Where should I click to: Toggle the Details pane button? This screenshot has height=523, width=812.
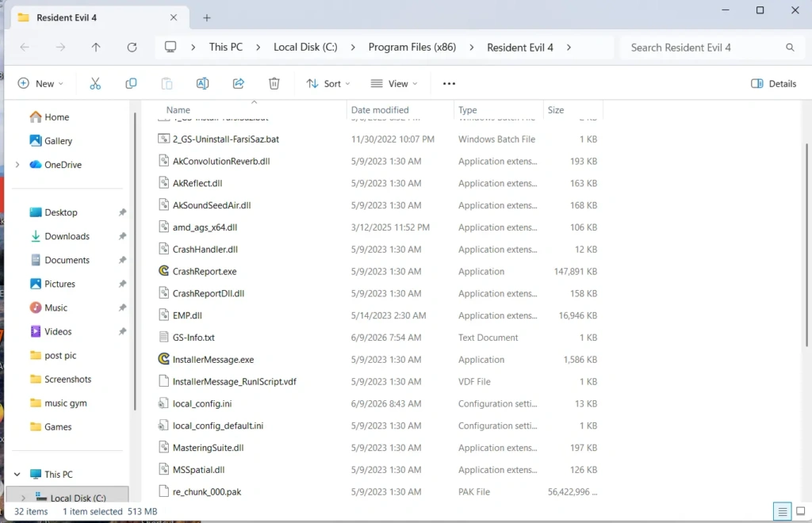tap(773, 83)
